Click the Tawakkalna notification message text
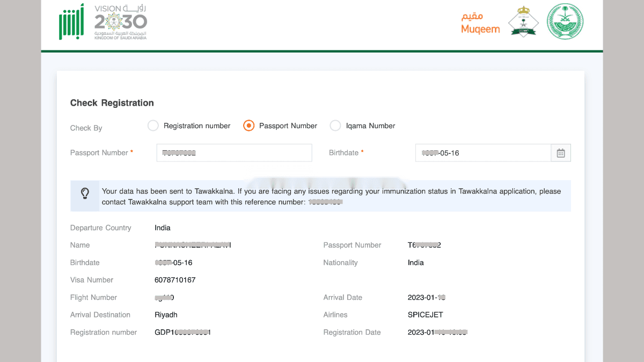Screen dimensions: 644x362 tap(331, 196)
